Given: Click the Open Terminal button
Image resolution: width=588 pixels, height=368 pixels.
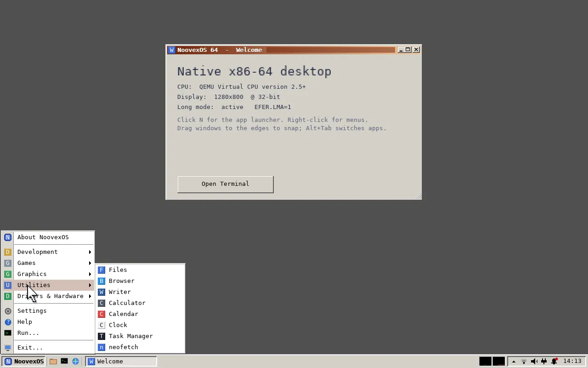Looking at the screenshot, I should (226, 184).
